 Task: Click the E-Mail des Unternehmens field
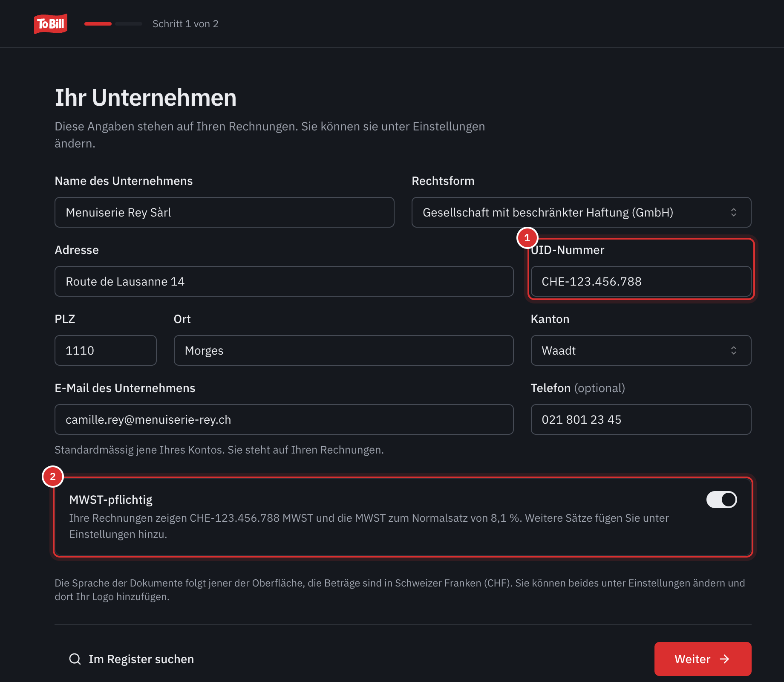pyautogui.click(x=284, y=419)
